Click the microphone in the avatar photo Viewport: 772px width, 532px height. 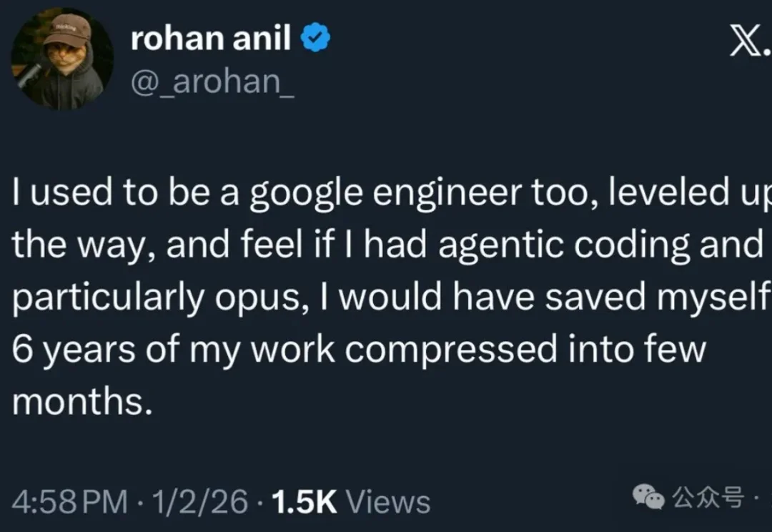31,75
